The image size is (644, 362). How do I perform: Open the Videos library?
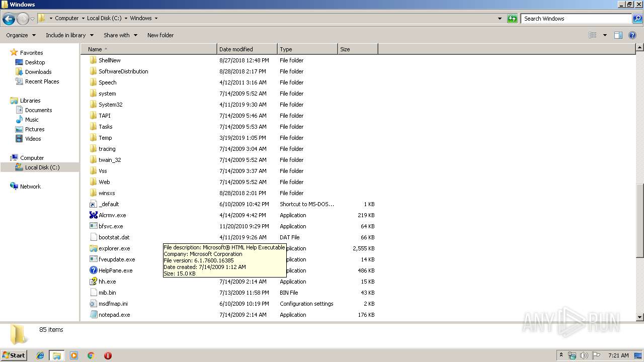pyautogui.click(x=33, y=139)
